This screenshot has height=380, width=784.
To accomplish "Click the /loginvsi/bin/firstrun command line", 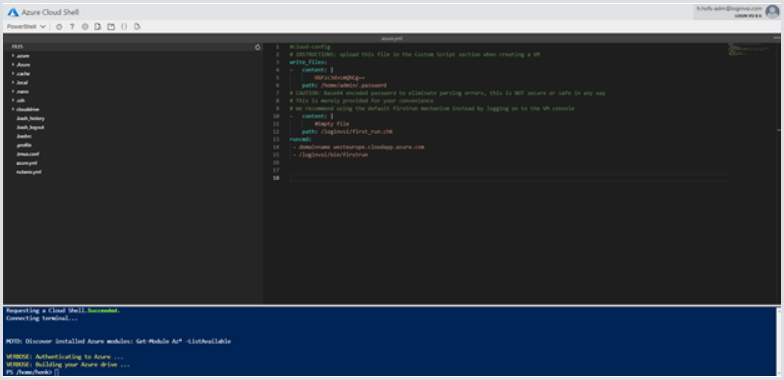I will click(x=330, y=155).
